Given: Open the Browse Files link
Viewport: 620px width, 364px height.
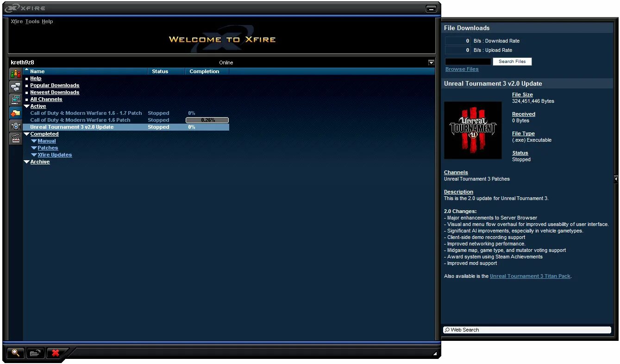Looking at the screenshot, I should (x=462, y=69).
